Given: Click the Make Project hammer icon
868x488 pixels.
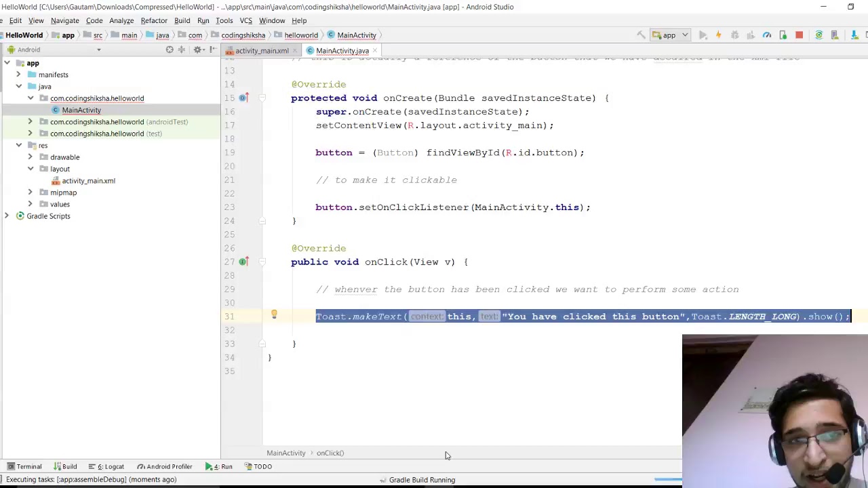Looking at the screenshot, I should [x=641, y=35].
